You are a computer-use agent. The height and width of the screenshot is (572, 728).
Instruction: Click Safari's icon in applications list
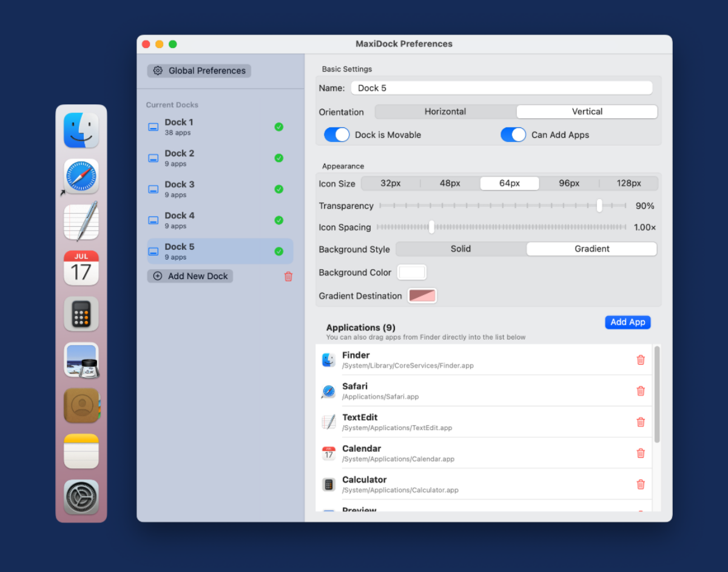click(x=328, y=391)
